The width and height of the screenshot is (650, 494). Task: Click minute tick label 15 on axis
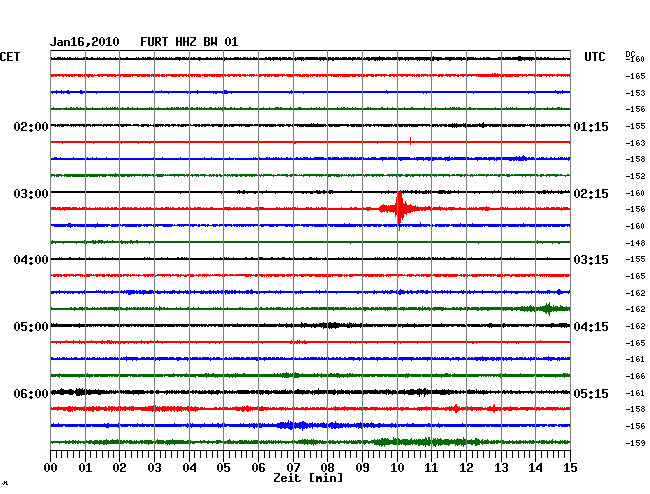point(570,467)
